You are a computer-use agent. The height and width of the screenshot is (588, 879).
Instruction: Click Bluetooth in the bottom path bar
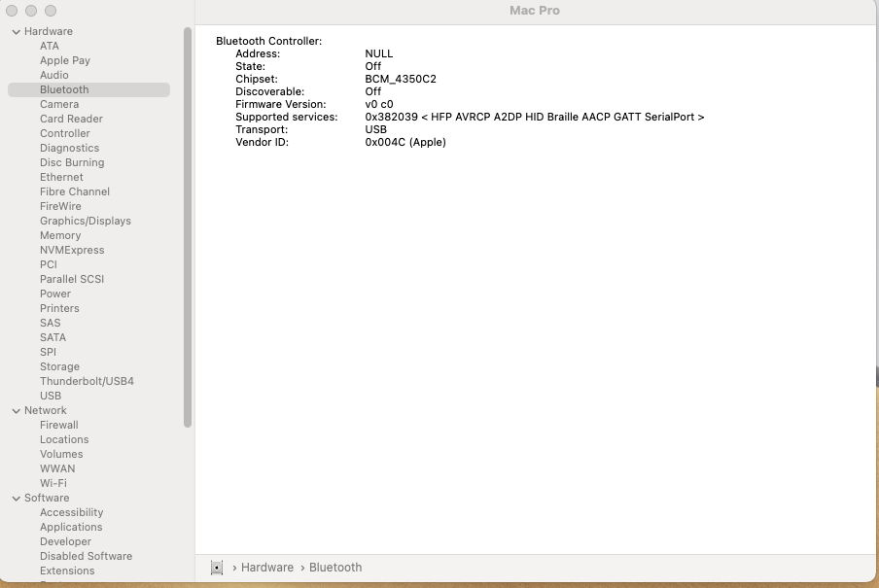point(335,568)
